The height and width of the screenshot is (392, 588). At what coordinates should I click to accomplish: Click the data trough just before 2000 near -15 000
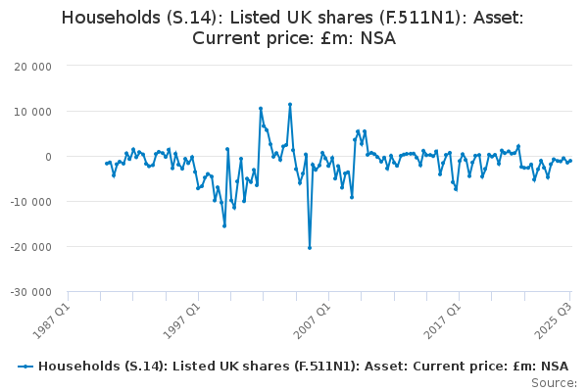[x=224, y=226]
